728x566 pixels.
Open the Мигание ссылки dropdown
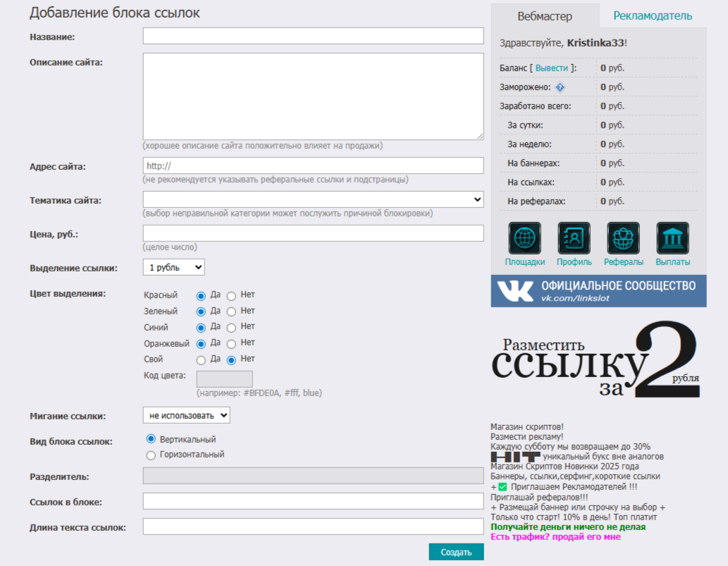(x=186, y=415)
